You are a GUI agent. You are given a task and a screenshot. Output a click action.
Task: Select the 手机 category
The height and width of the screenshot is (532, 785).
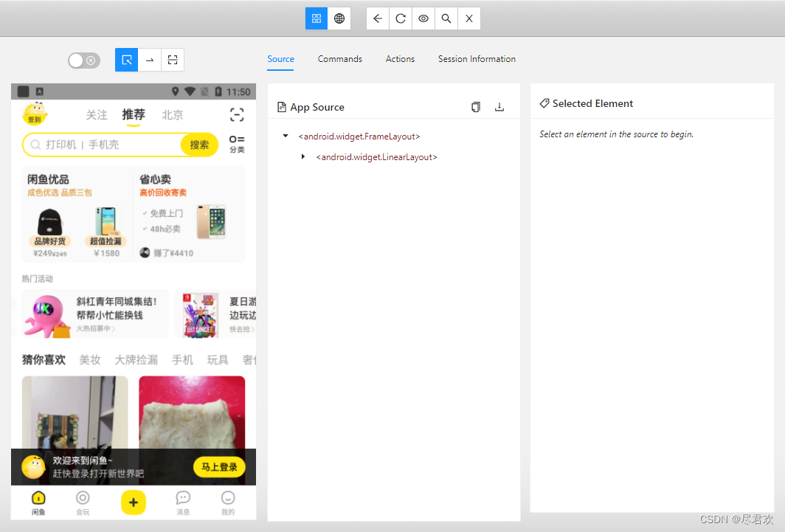click(182, 360)
